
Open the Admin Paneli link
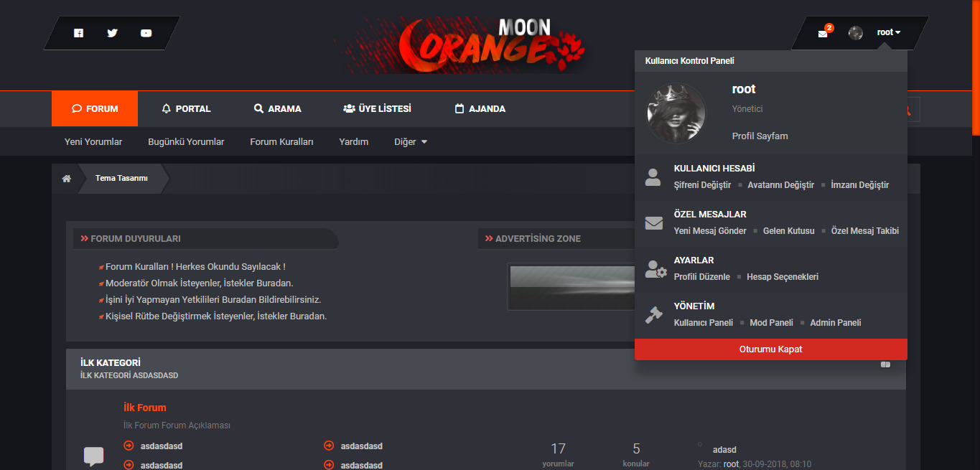[x=835, y=323]
